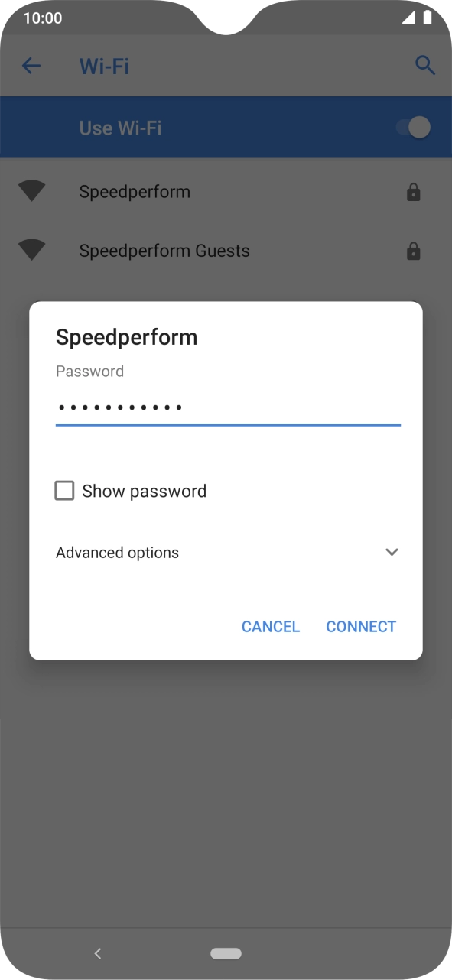Tap the lock icon beside Speedperform Guests
The image size is (452, 980).
click(x=413, y=251)
